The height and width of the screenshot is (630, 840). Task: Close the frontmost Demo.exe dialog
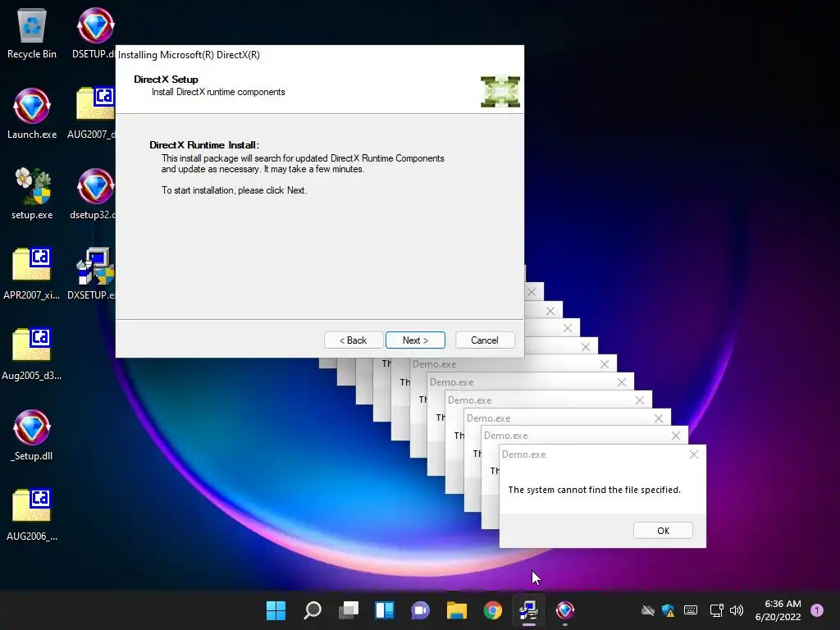(694, 454)
